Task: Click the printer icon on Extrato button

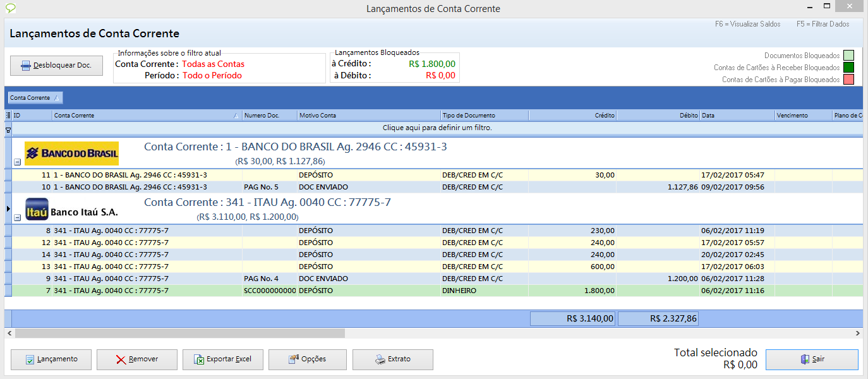Action: (x=380, y=359)
